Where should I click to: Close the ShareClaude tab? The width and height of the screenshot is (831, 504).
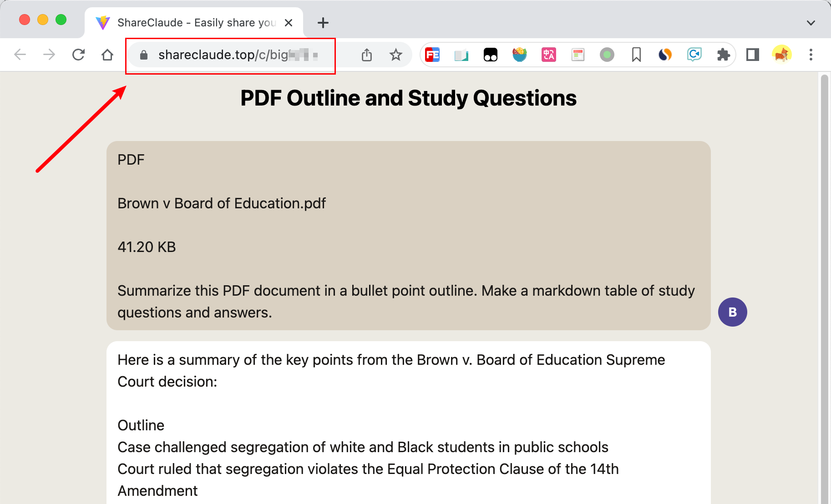289,23
